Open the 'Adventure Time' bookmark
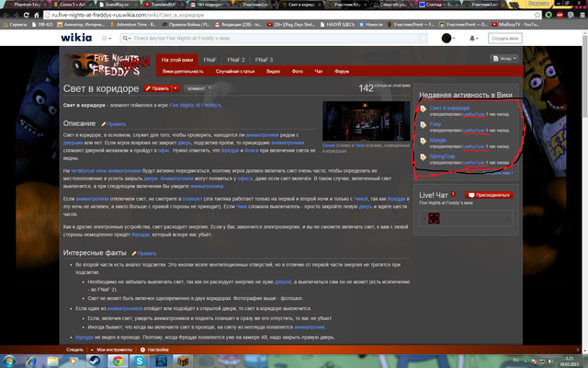This screenshot has width=588, height=368. coord(133,25)
